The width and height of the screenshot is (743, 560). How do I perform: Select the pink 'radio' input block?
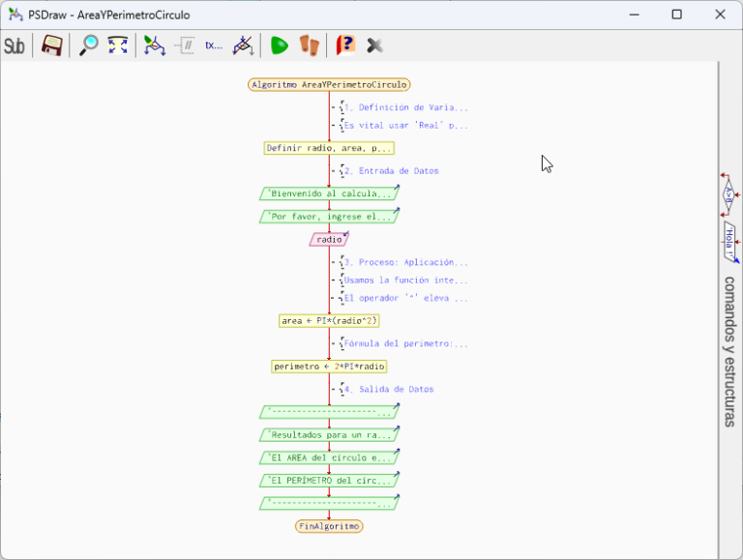point(329,239)
